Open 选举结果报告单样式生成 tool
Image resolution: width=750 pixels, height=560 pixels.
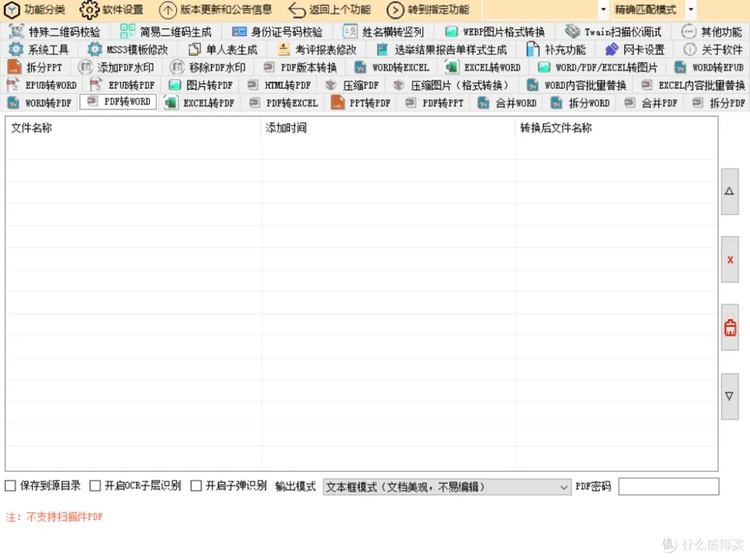coord(442,50)
